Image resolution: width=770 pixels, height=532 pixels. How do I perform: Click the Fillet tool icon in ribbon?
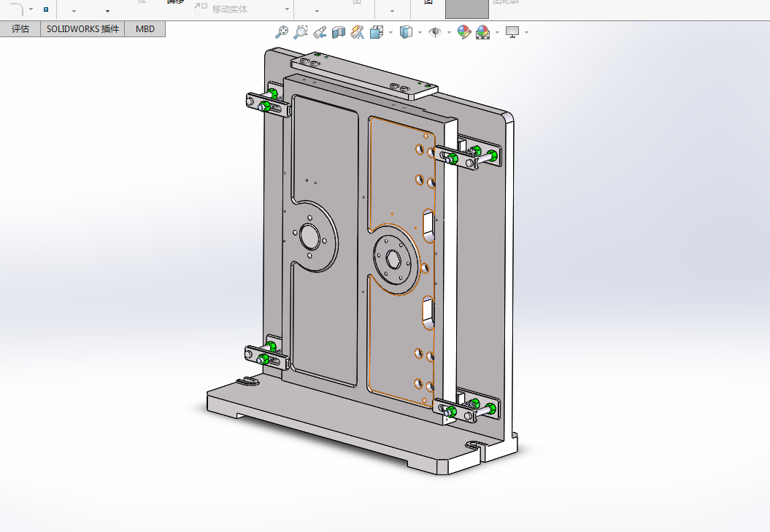[x=17, y=8]
